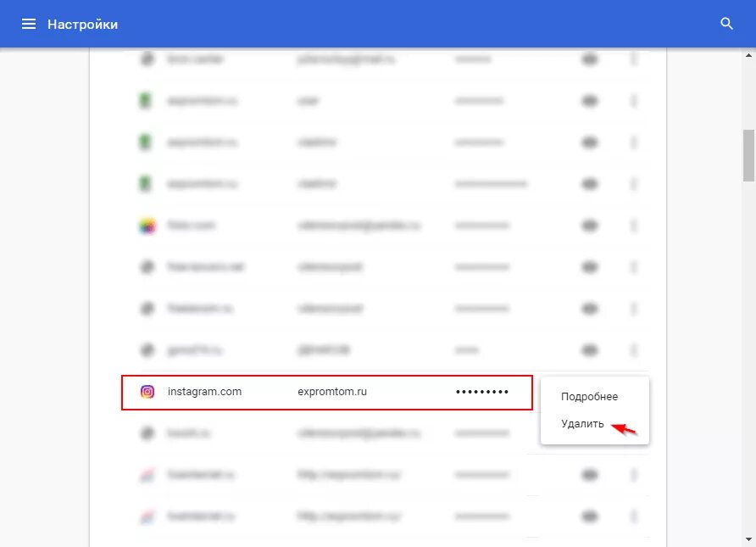Viewport: 756px width, 547px height.
Task: Choose Удалить in the context menu
Action: [x=582, y=423]
